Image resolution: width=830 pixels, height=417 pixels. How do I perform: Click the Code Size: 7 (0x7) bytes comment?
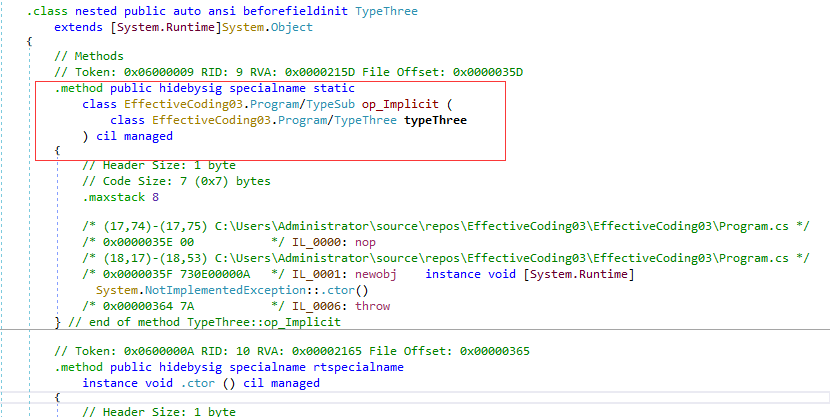(176, 181)
